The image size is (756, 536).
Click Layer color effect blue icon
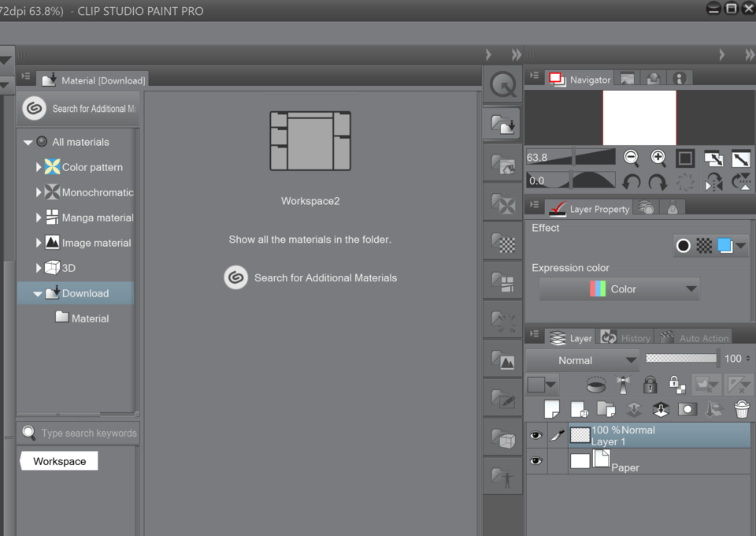point(724,246)
